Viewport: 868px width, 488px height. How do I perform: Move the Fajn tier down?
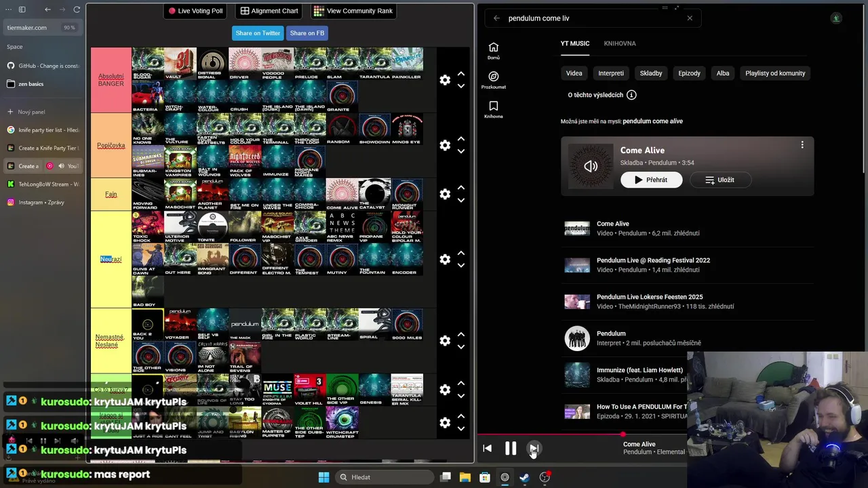(461, 200)
